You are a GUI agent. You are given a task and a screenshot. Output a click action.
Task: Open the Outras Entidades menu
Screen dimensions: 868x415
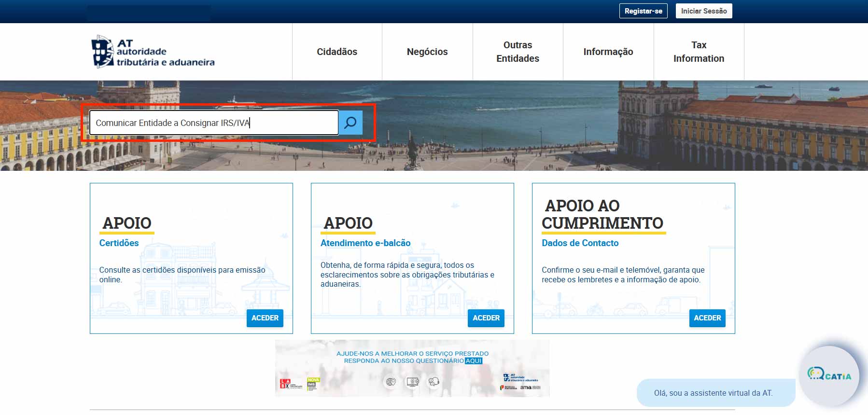[518, 52]
